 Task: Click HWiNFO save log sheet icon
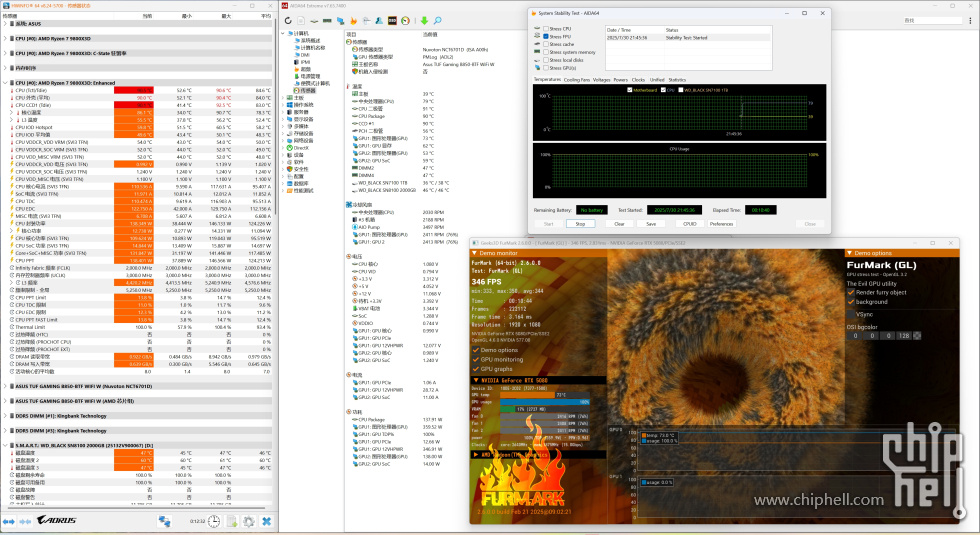point(231,521)
